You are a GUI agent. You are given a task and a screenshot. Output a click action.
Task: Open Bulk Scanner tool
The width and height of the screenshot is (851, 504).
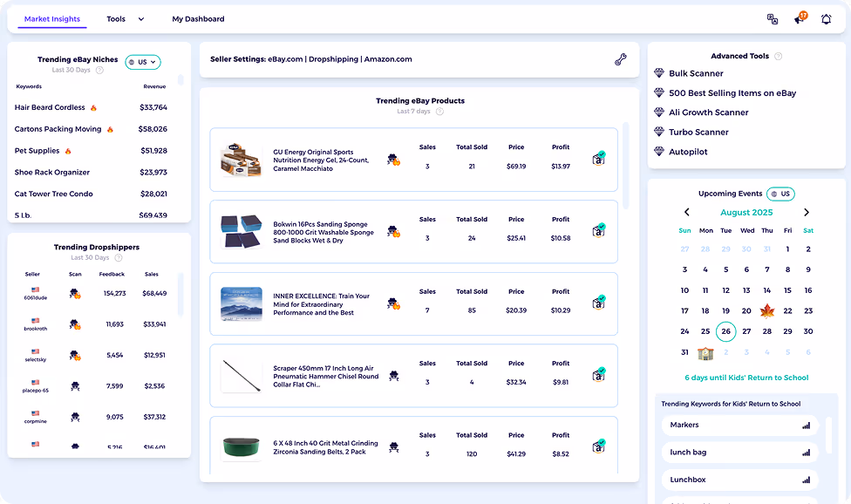[696, 73]
